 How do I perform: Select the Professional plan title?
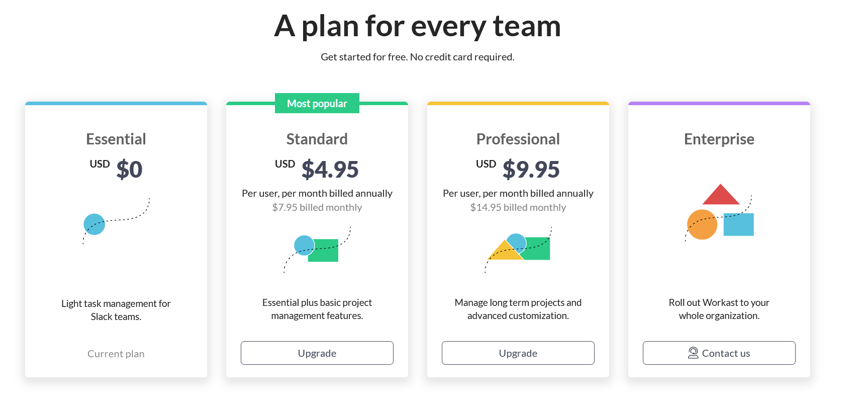pos(518,139)
